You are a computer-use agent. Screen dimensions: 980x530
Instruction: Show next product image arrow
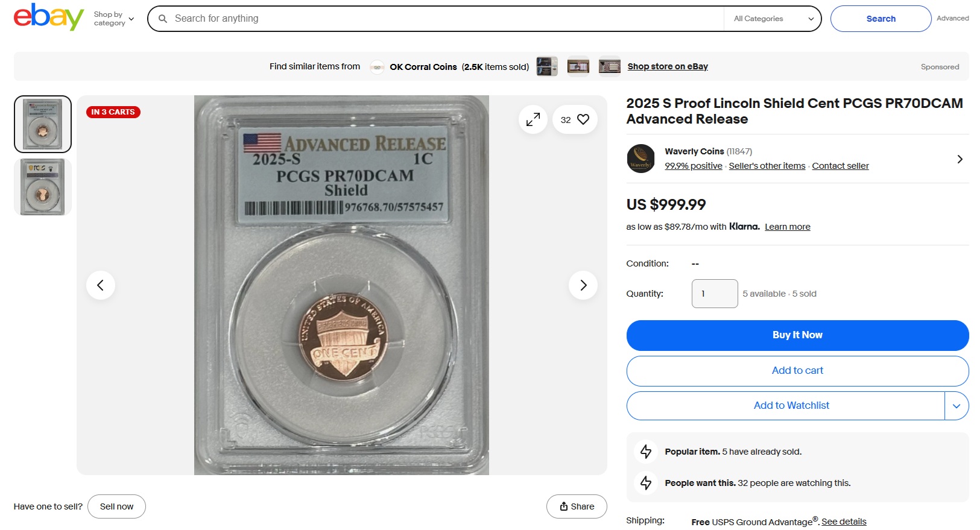[583, 285]
